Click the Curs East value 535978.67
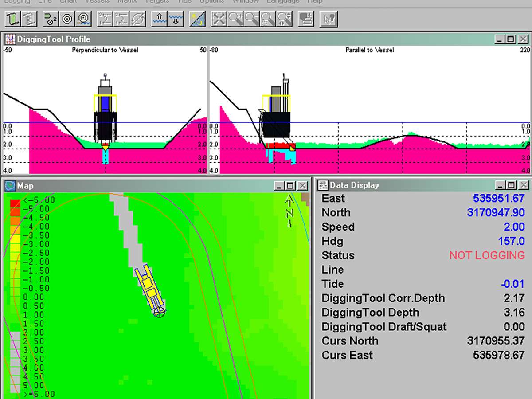Image resolution: width=532 pixels, height=399 pixels. (499, 355)
